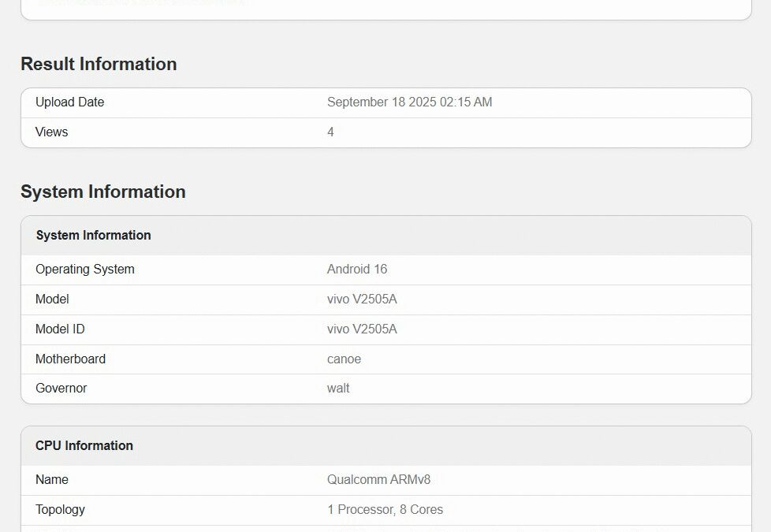Select the Governor value walt
This screenshot has width=771, height=532.
[338, 388]
